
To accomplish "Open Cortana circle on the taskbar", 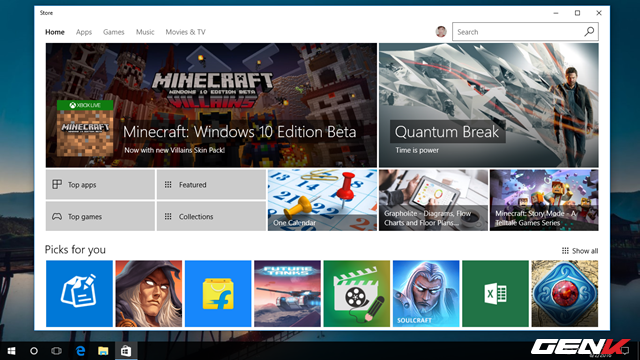I will 34,351.
